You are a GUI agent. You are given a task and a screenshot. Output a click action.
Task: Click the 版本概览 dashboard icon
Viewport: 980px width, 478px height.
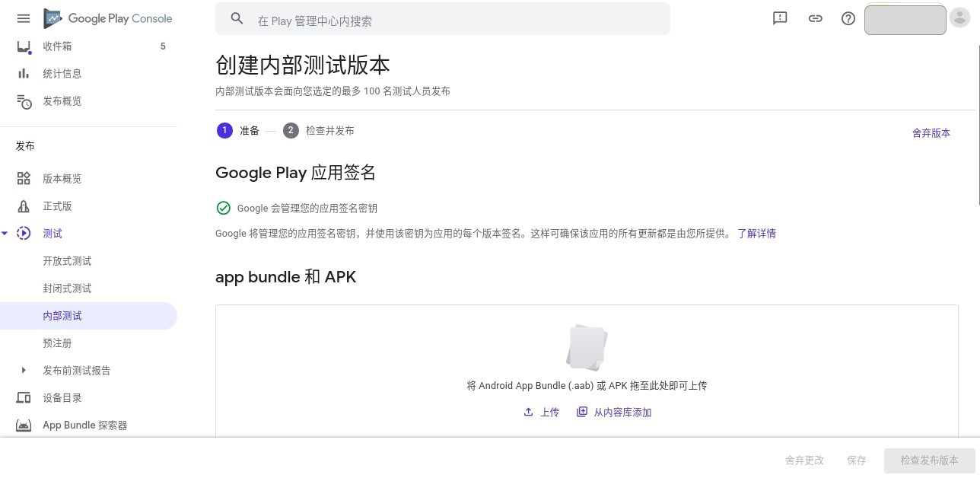click(x=24, y=179)
